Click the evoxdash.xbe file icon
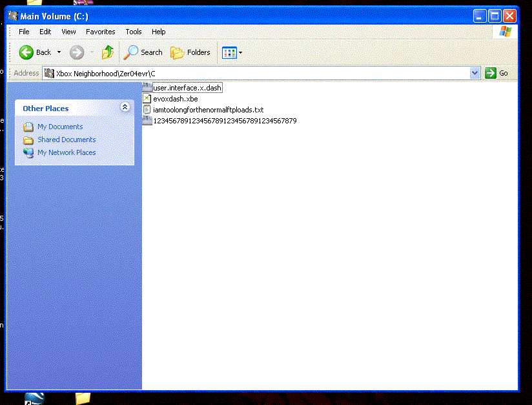The width and height of the screenshot is (532, 405). coord(147,99)
